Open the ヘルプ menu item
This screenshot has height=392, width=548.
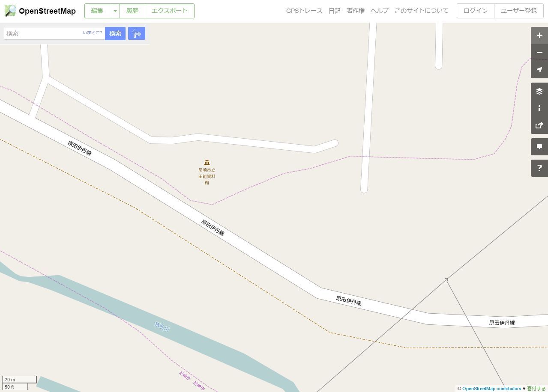[x=379, y=11]
